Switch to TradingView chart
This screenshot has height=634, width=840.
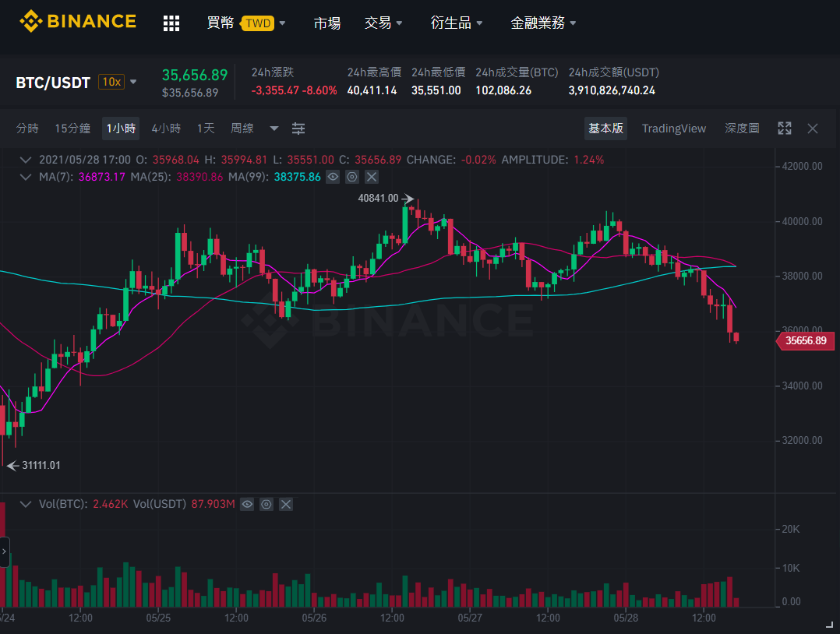pyautogui.click(x=674, y=129)
